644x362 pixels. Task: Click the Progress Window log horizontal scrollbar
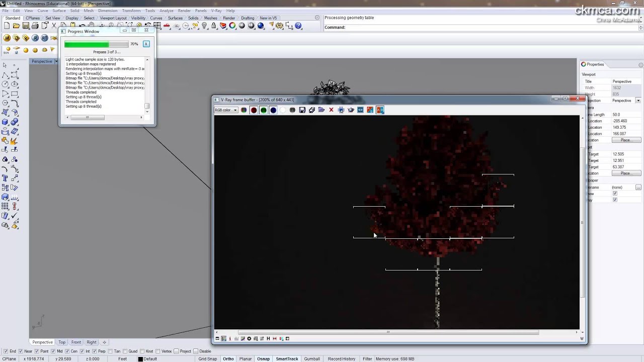coord(87,118)
